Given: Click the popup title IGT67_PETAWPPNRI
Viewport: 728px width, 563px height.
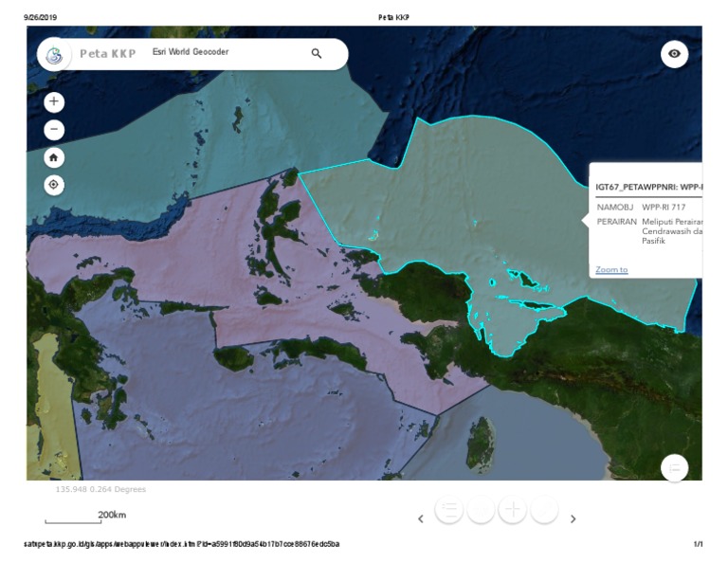Looking at the screenshot, I should pos(648,187).
